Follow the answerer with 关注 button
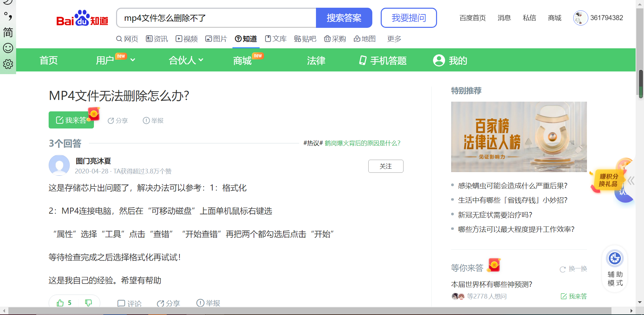644x315 pixels. (386, 166)
